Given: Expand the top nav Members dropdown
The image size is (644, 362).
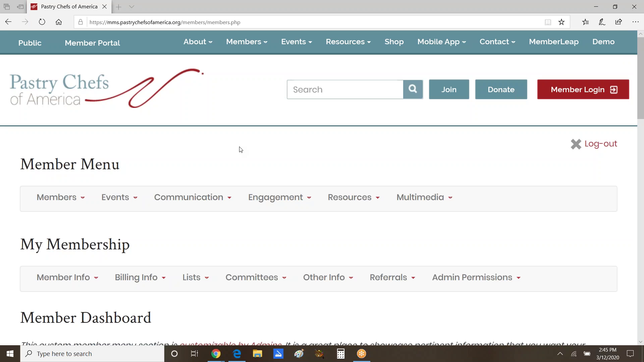Looking at the screenshot, I should (x=247, y=42).
